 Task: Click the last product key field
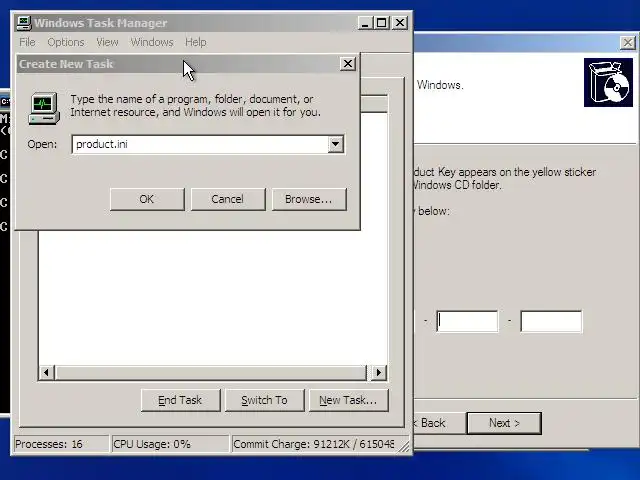(551, 321)
